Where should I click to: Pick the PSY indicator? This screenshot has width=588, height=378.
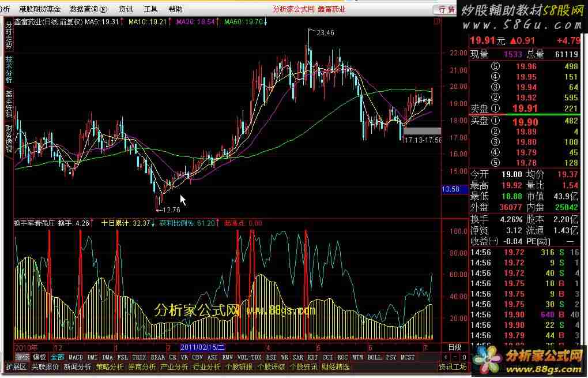[391, 357]
